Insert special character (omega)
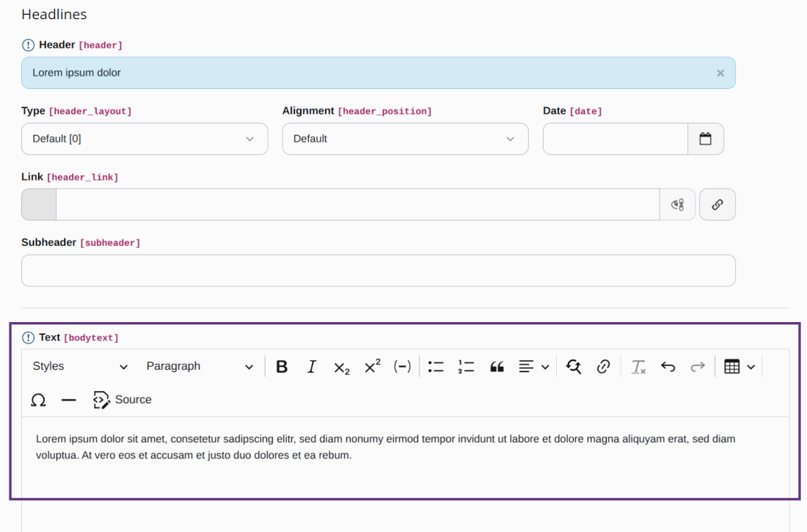The height and width of the screenshot is (532, 807). click(38, 400)
